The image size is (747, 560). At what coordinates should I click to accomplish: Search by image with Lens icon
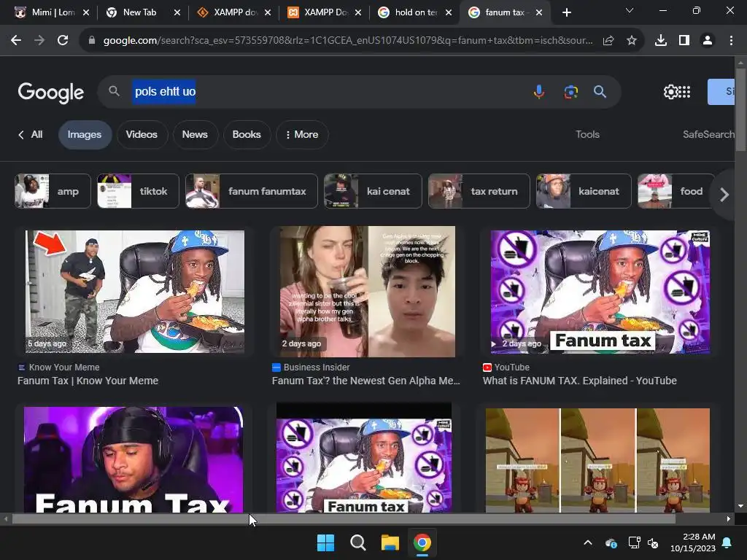pyautogui.click(x=570, y=91)
